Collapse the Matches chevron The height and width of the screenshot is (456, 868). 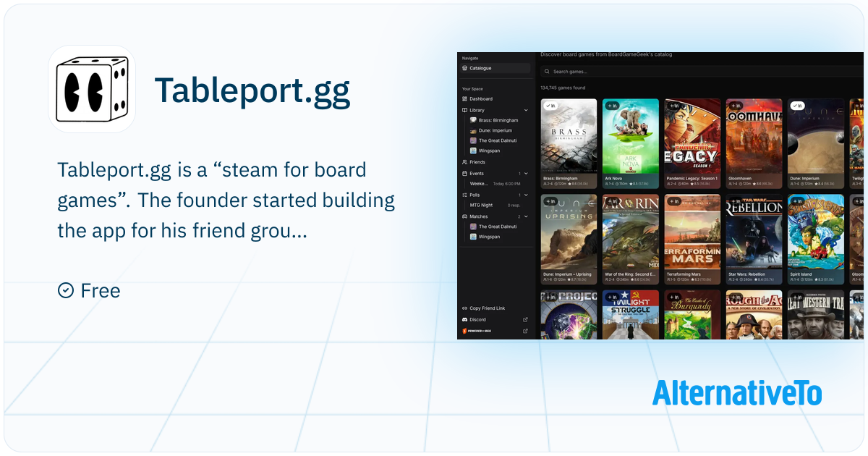point(526,216)
